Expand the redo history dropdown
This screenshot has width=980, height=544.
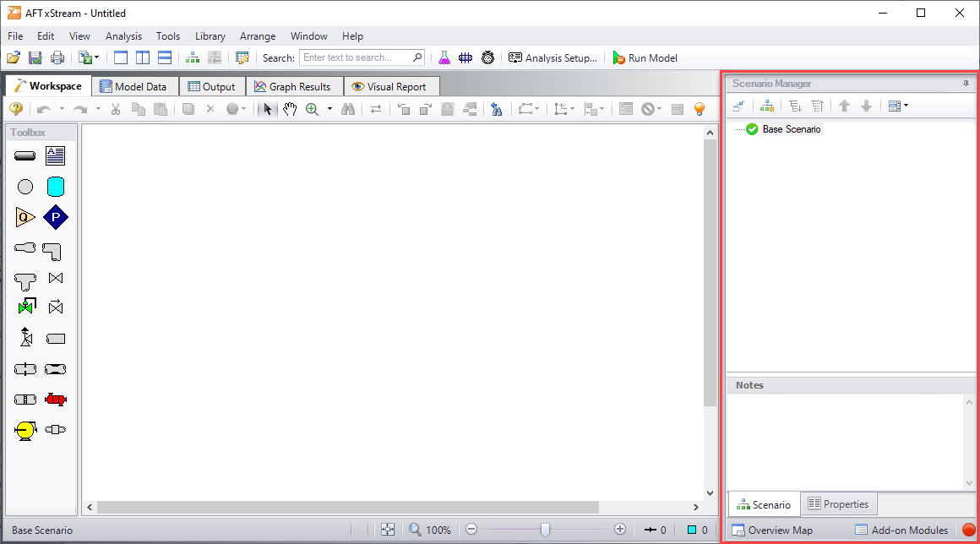click(98, 109)
